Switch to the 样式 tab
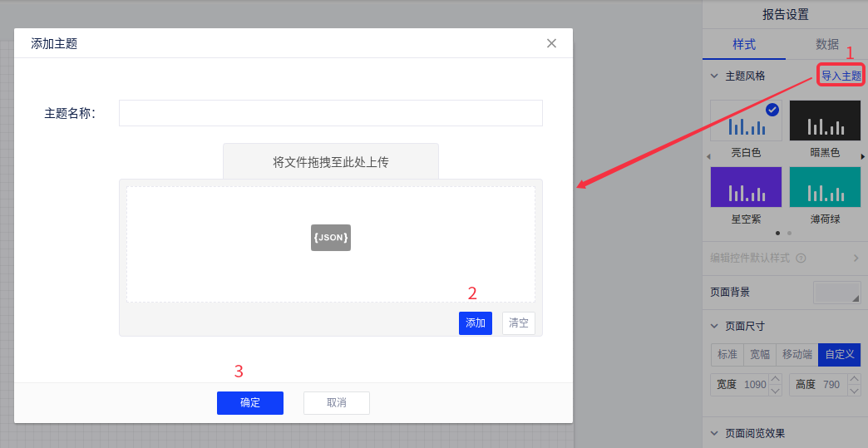Viewport: 868px width, 448px height. coord(744,44)
